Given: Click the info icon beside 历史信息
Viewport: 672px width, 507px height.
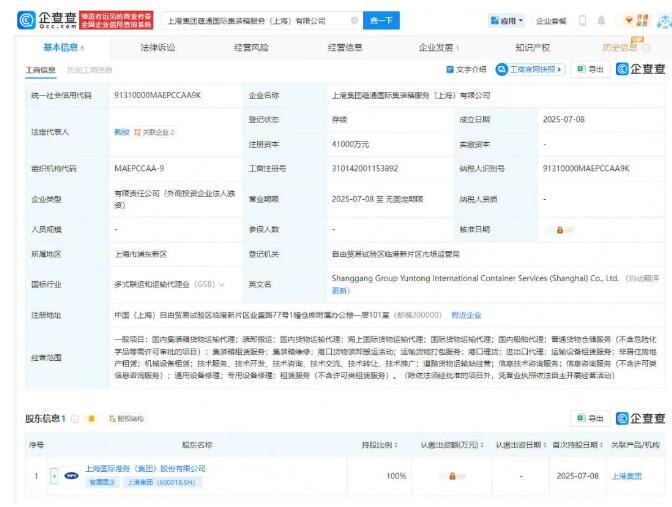Looking at the screenshot, I should [646, 48].
